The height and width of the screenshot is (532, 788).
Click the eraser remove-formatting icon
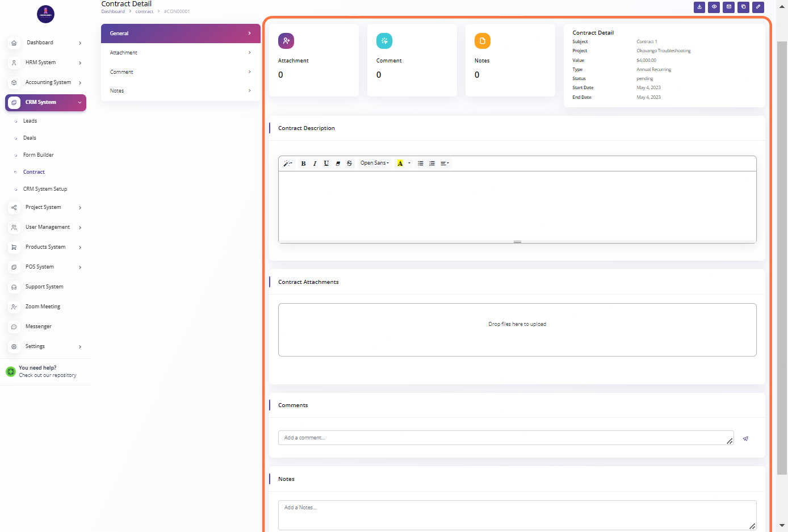coord(338,164)
